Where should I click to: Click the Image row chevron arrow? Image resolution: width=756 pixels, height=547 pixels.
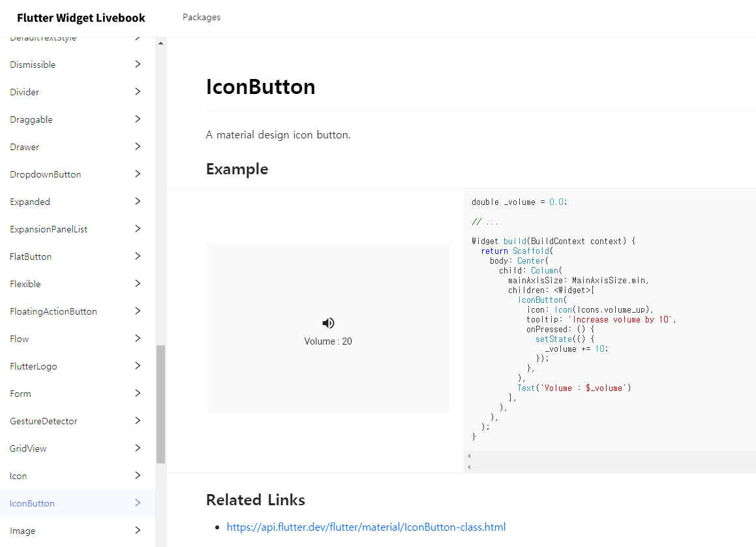pos(138,531)
